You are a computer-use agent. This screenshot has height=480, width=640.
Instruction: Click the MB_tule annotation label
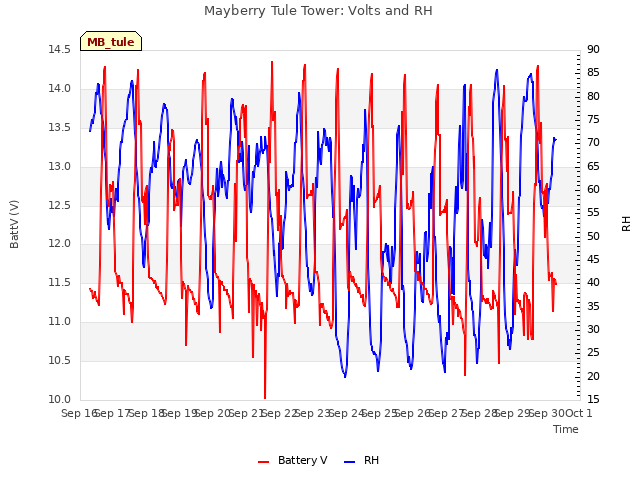(111, 42)
